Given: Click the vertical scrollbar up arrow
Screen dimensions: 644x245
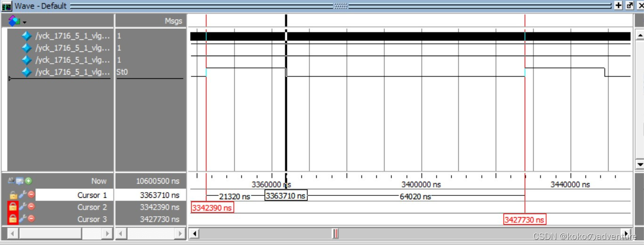Looking at the screenshot, I should [x=639, y=35].
